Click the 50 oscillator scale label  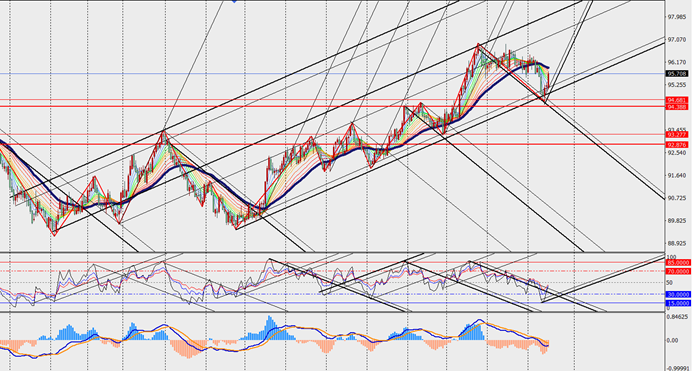670,283
